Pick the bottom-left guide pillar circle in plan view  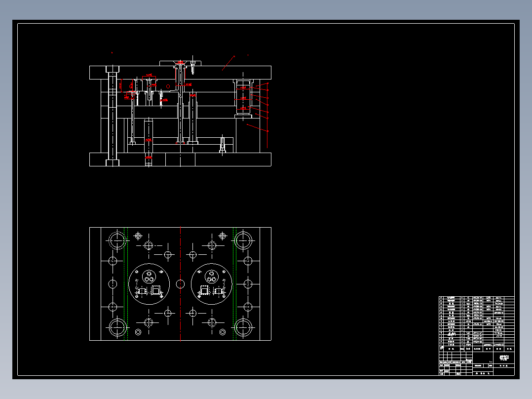[x=117, y=328]
